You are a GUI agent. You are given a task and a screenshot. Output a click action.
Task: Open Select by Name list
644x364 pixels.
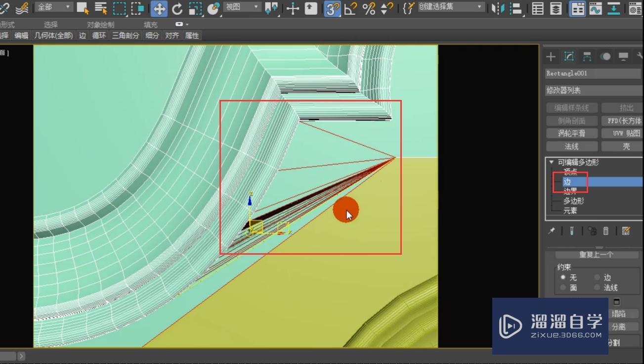tap(101, 8)
